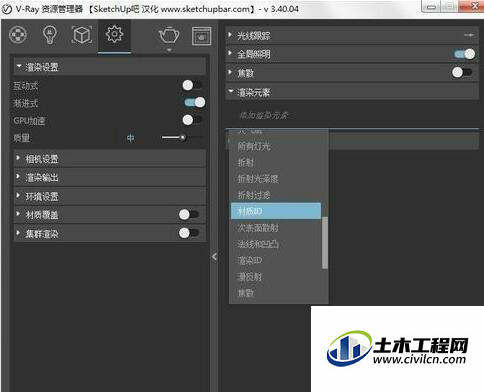
Task: Minimize the V-Ray asset editor window
Action: point(431,6)
